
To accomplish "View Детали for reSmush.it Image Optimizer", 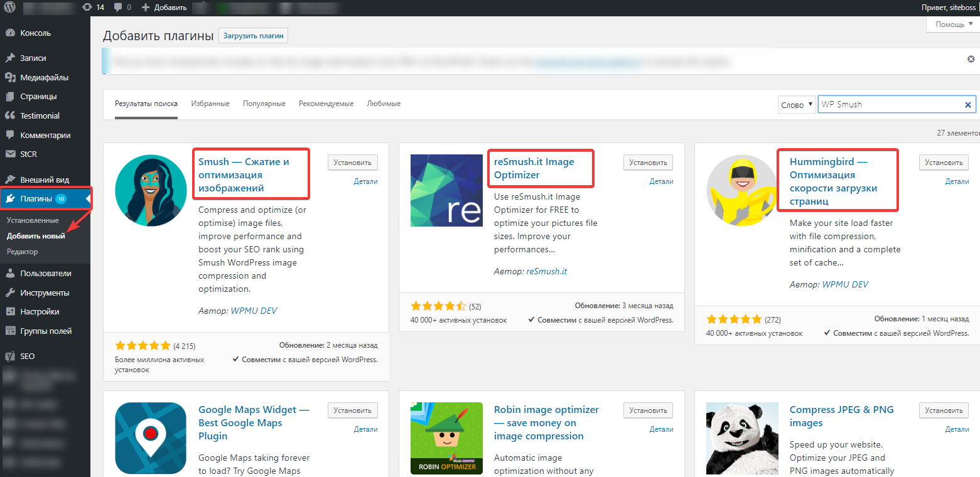I will point(661,181).
